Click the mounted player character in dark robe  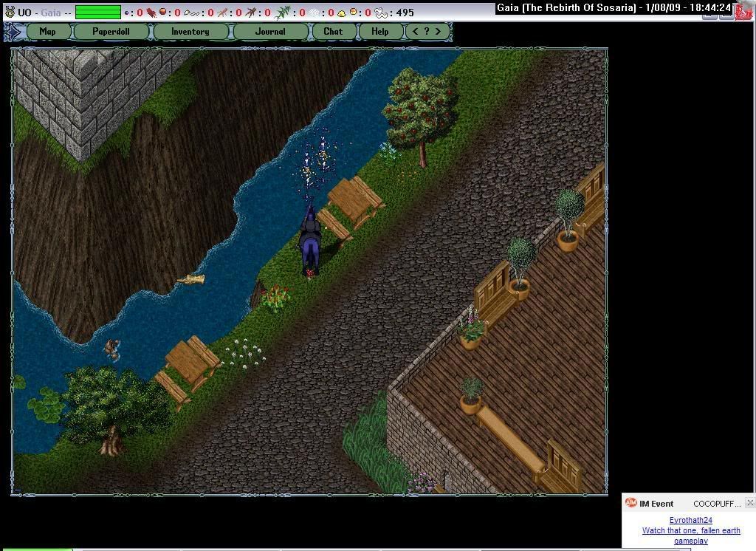[310, 242]
